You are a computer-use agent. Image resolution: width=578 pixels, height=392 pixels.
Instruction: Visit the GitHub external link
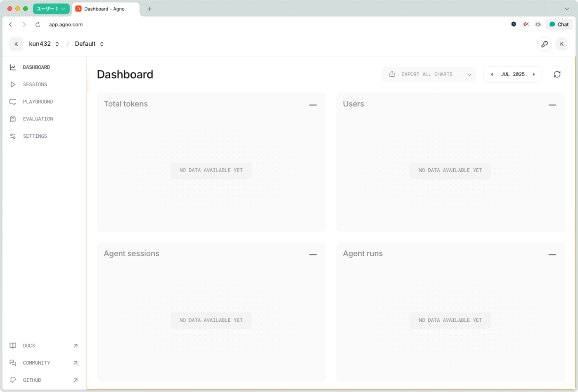click(x=44, y=380)
